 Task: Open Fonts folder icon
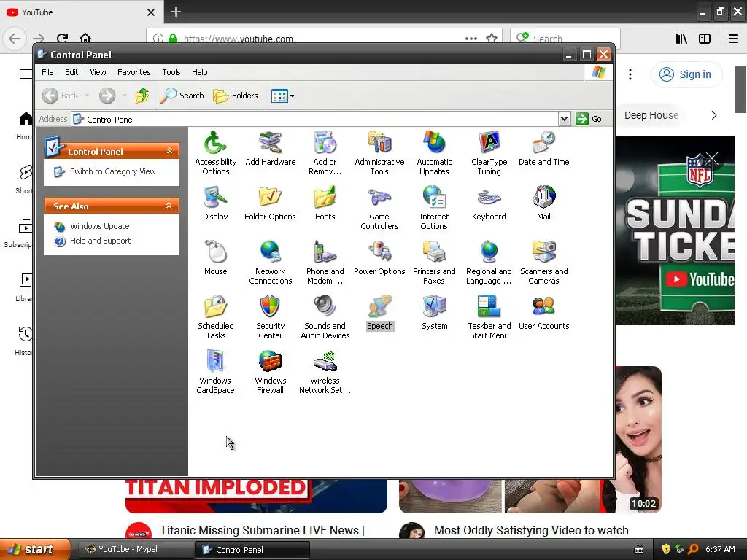325,203
